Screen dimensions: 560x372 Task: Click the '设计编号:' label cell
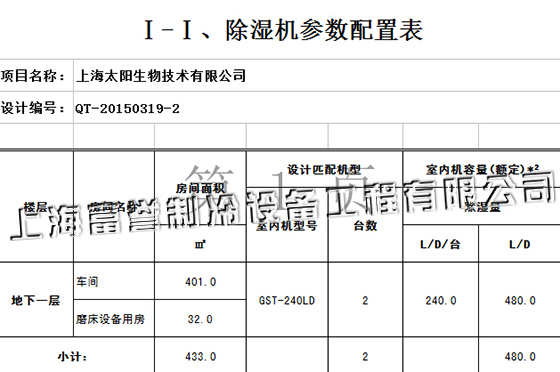36,107
